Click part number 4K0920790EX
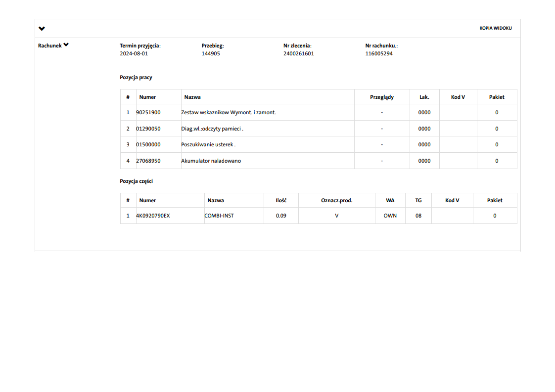This screenshot has height=392, width=555. click(x=153, y=216)
